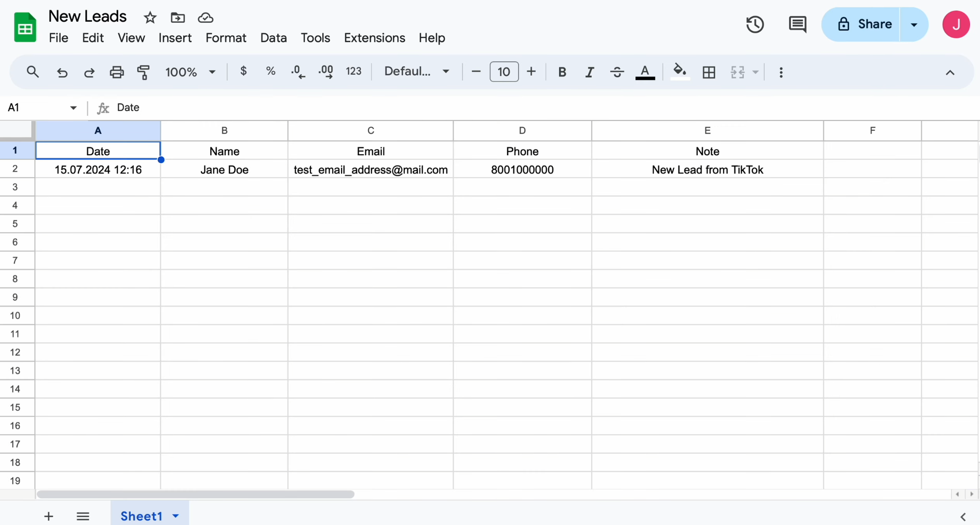The height and width of the screenshot is (525, 980).
Task: Print the spreadsheet
Action: coord(117,72)
